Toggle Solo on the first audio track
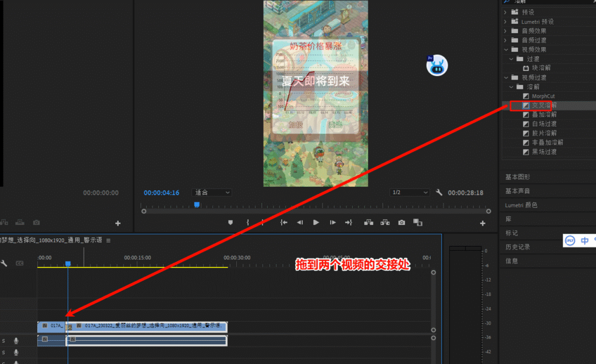This screenshot has width=596, height=364. (3, 340)
